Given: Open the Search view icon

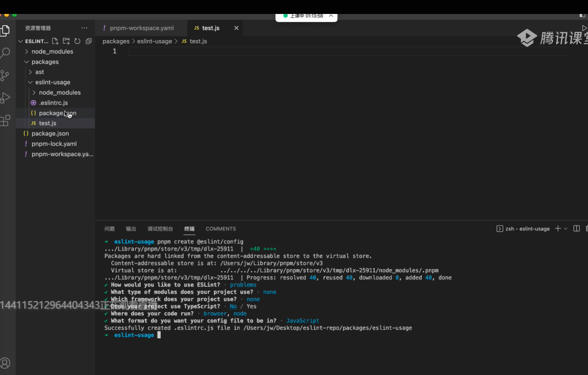Looking at the screenshot, I should 5,53.
